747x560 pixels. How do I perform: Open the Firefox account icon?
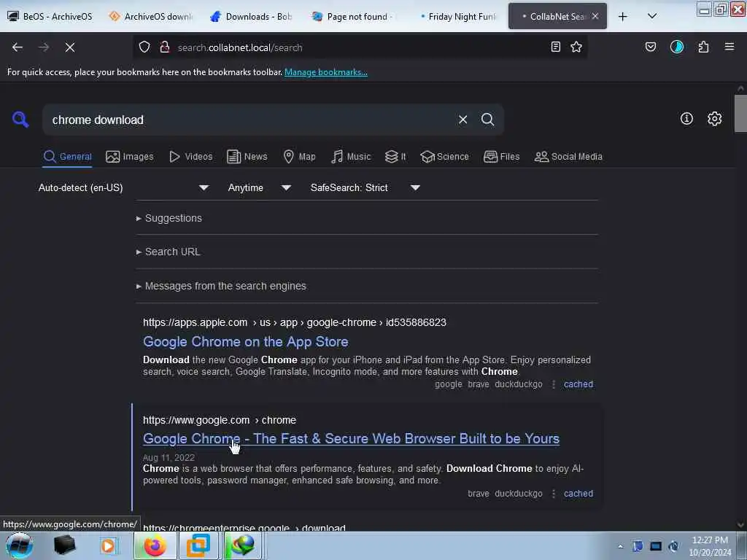[x=676, y=47]
